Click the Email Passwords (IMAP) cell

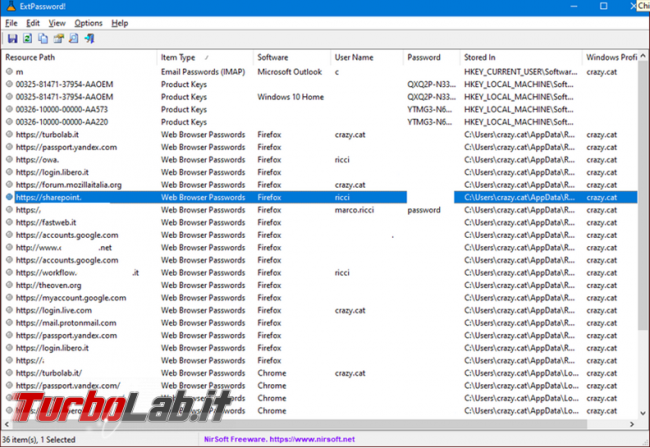point(203,72)
